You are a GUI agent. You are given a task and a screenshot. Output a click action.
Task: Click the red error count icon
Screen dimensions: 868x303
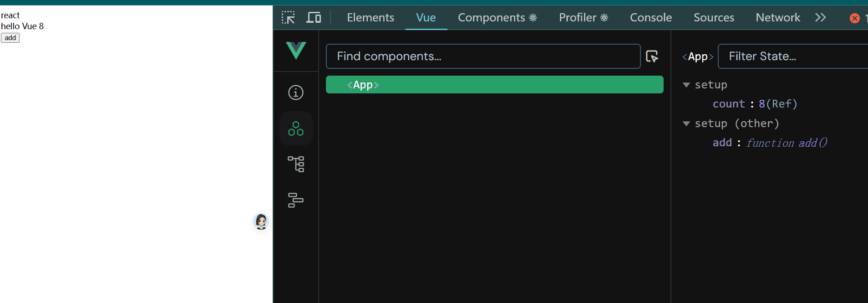[x=855, y=18]
